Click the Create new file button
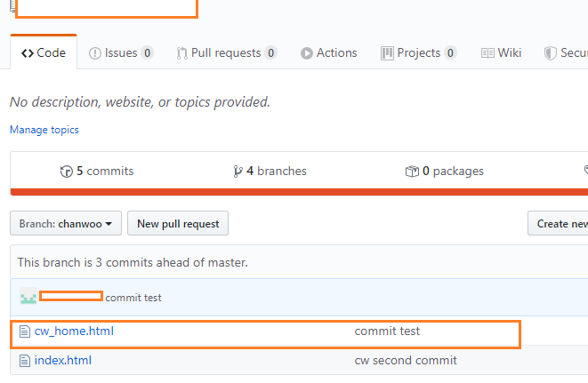This screenshot has width=588, height=383. pos(558,223)
